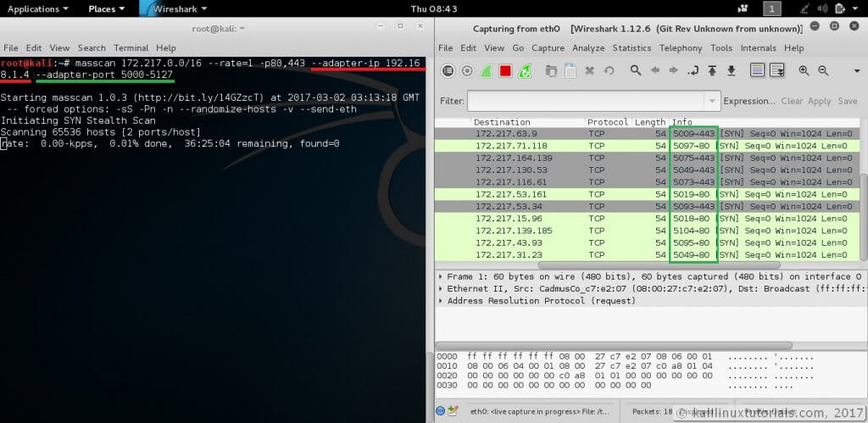Expand the Address Resolution Protocol row
Image resolution: width=868 pixels, height=423 pixels.
tap(440, 300)
